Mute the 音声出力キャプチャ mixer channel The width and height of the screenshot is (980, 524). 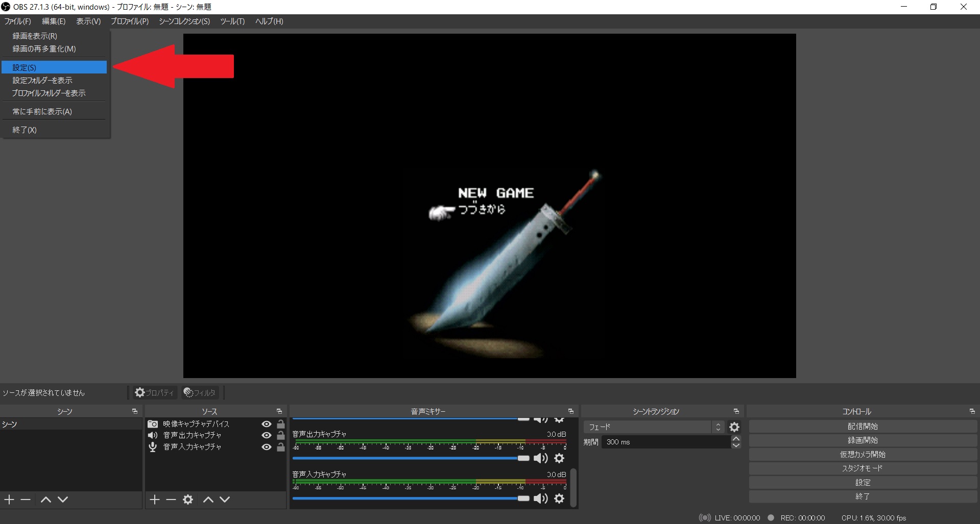pyautogui.click(x=541, y=458)
